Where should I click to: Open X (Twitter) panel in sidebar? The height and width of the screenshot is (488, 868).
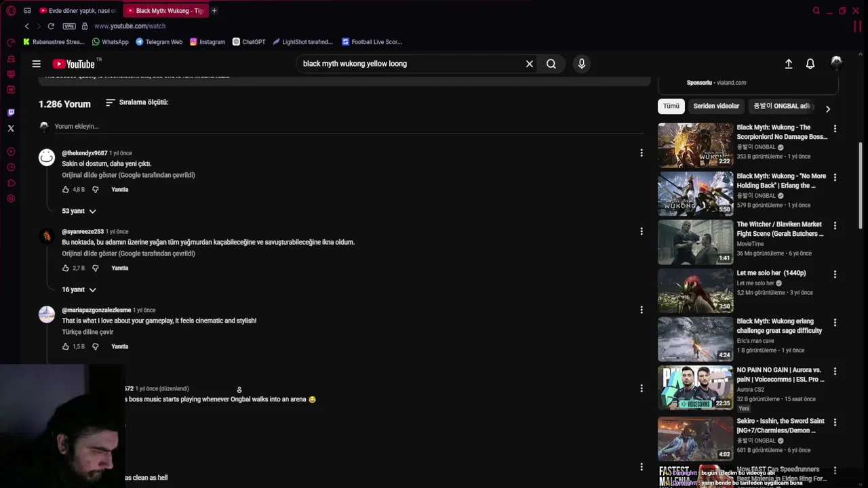click(11, 128)
